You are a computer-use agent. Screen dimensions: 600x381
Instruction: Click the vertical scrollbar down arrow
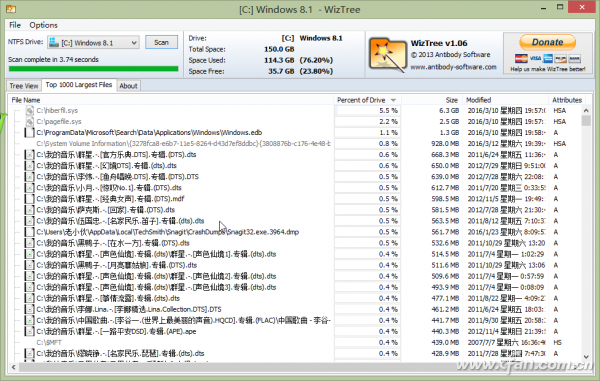click(586, 356)
